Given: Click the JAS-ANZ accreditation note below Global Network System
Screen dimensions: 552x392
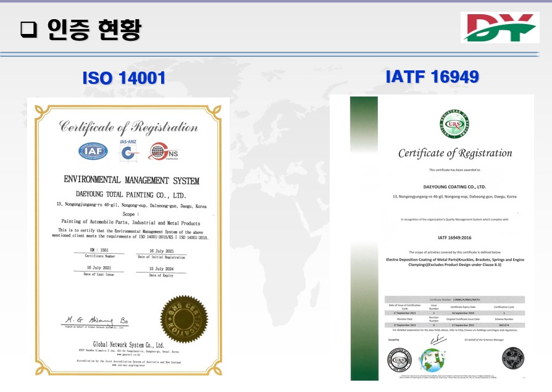Looking at the screenshot, I should tap(129, 364).
